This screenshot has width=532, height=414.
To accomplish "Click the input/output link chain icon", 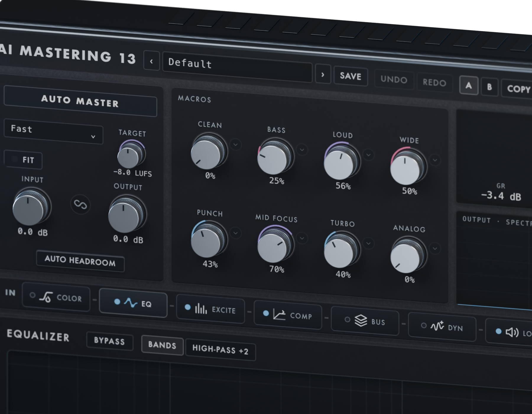I will pos(80,204).
